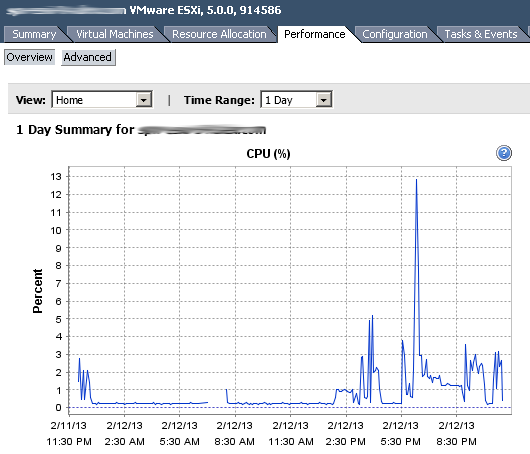Click the Time Range label
Viewport: 530px width, 454px height.
tap(219, 100)
